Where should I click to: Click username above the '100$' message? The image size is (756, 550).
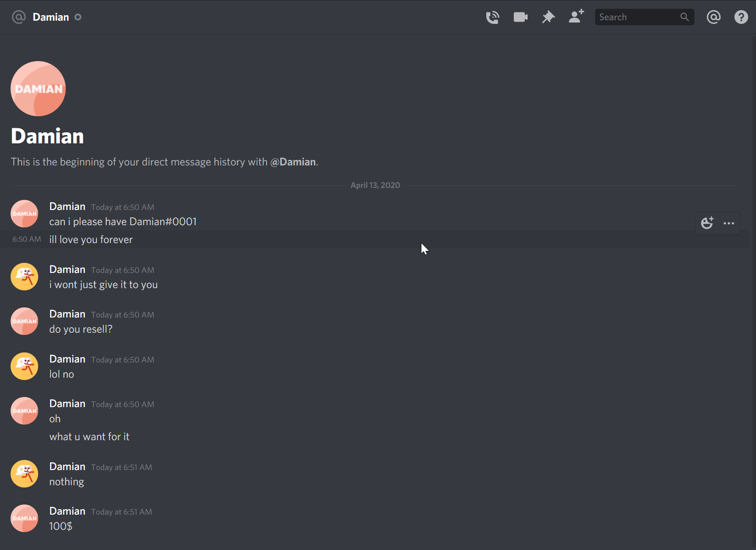[67, 511]
